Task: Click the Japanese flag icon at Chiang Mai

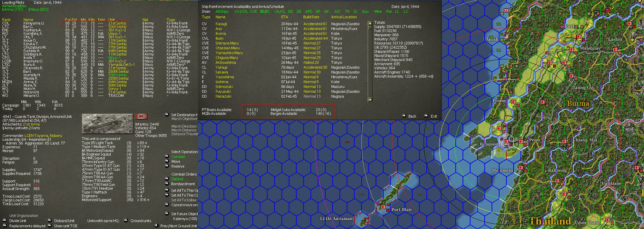Action: pos(564,141)
